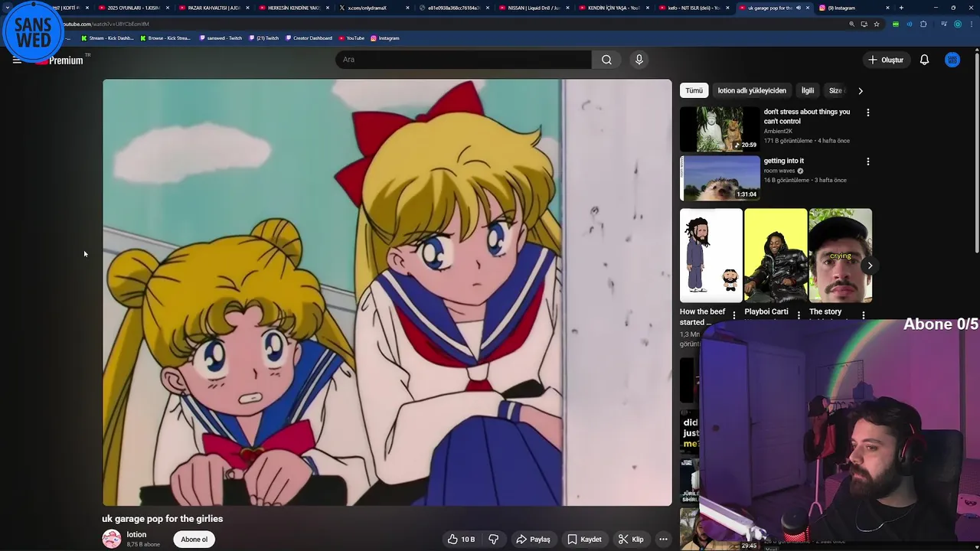Open the "Playboi Carti" short thumbnail
Image resolution: width=980 pixels, height=551 pixels.
coord(776,256)
